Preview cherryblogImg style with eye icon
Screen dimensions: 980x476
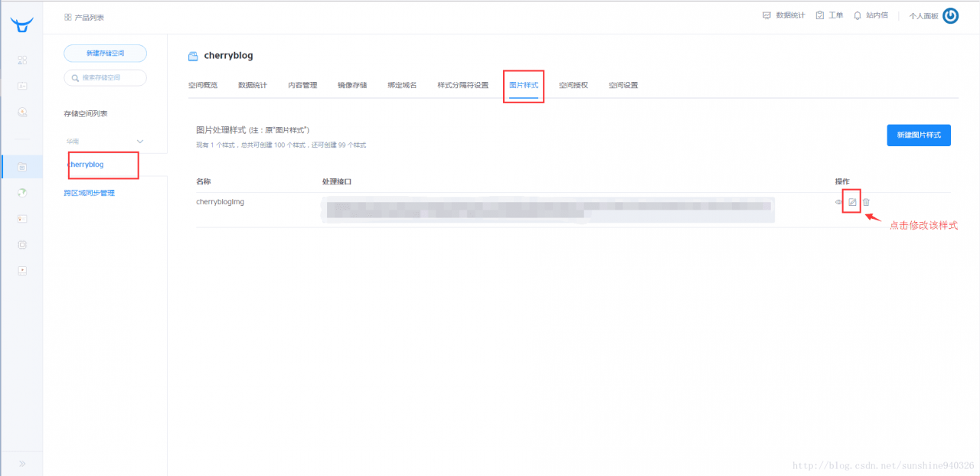839,202
